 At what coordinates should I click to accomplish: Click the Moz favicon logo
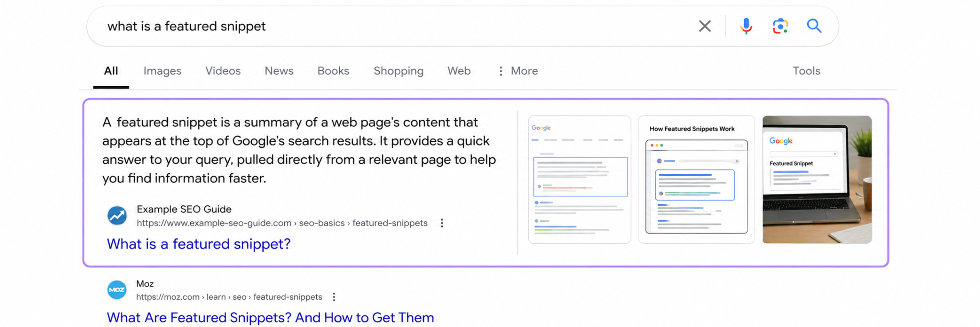click(x=117, y=290)
